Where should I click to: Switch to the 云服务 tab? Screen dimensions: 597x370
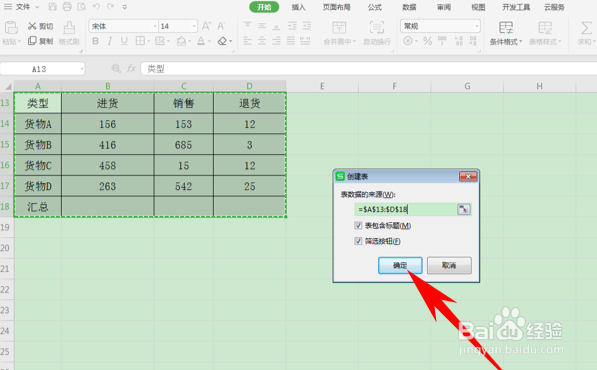coord(554,7)
